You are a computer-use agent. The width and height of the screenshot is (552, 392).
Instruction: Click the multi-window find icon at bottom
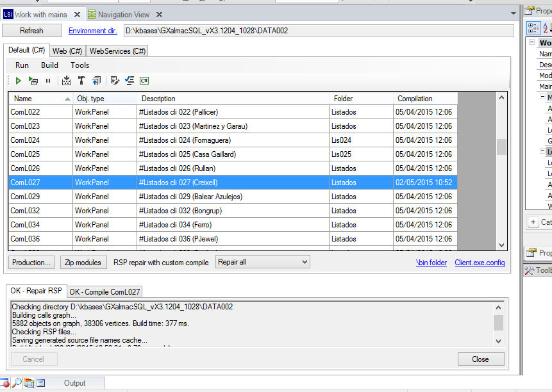[29, 383]
